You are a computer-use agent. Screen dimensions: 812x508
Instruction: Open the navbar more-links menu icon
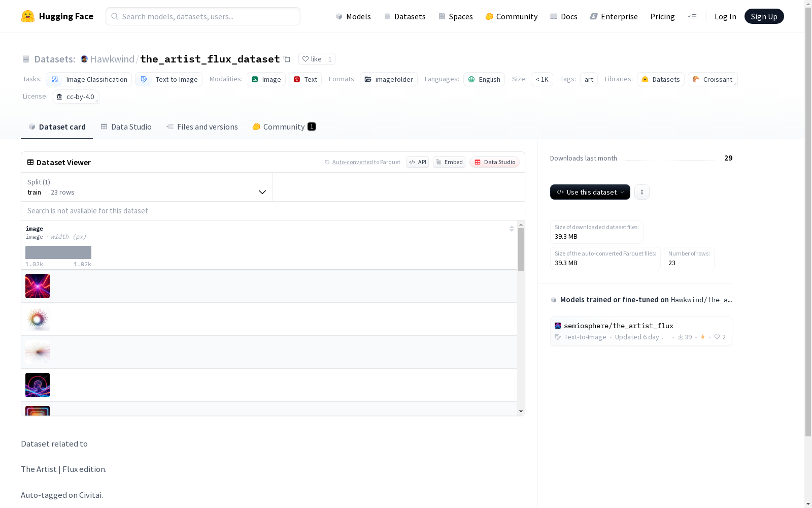(x=692, y=16)
